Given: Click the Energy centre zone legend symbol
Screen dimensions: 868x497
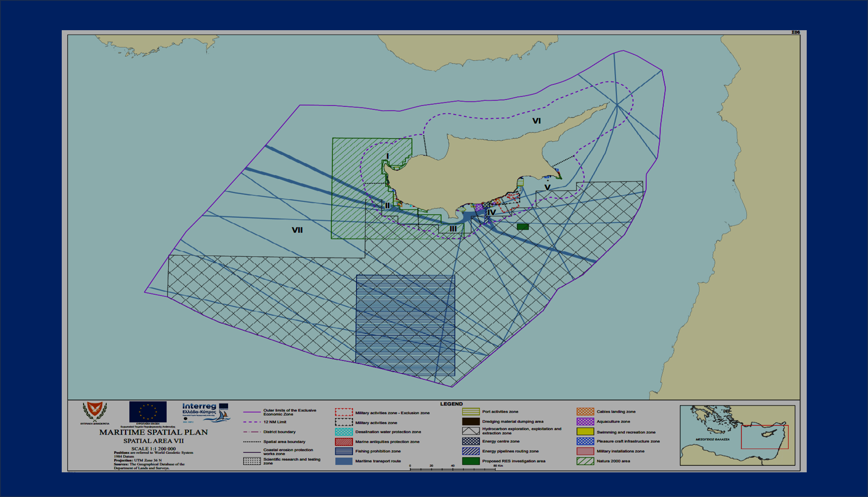Looking at the screenshot, I should coord(471,441).
